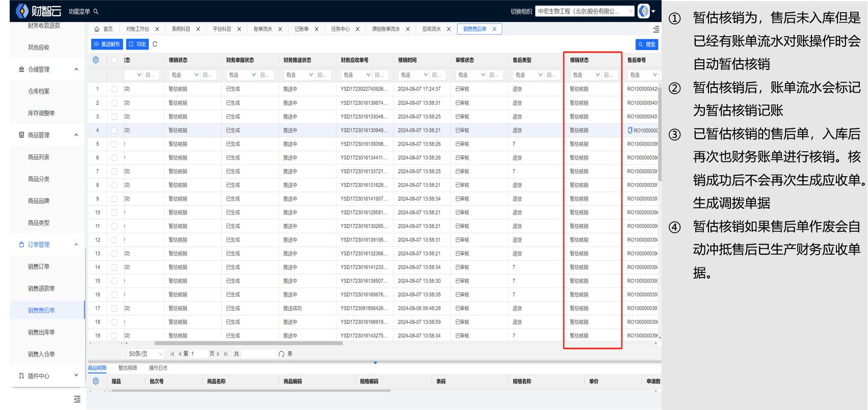Switch to the 暂估明细 tab
868x410 pixels.
127,368
